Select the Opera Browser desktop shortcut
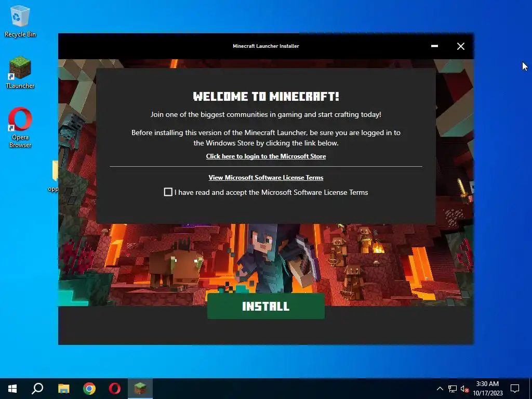Image resolution: width=532 pixels, height=399 pixels. tap(20, 128)
